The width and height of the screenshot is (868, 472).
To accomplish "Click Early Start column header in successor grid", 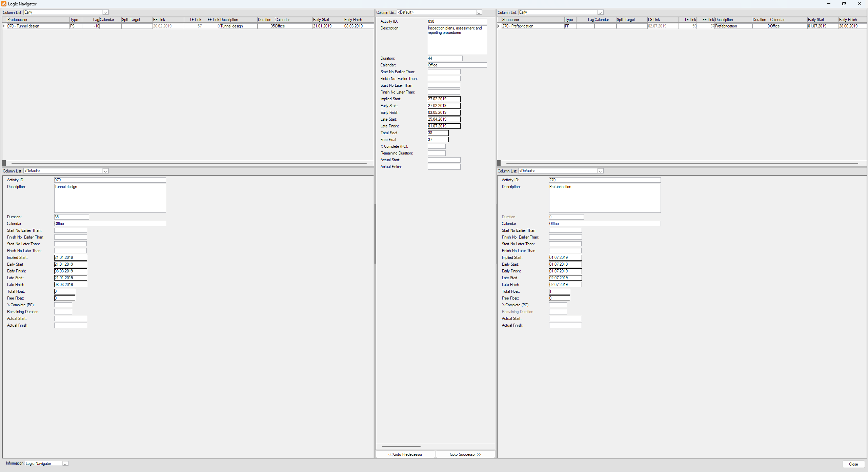I will (x=823, y=20).
